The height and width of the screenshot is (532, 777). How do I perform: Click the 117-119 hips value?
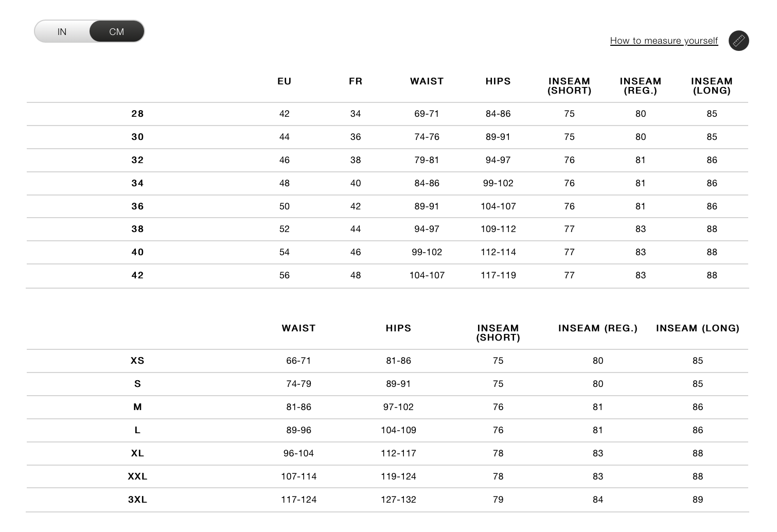tap(498, 275)
